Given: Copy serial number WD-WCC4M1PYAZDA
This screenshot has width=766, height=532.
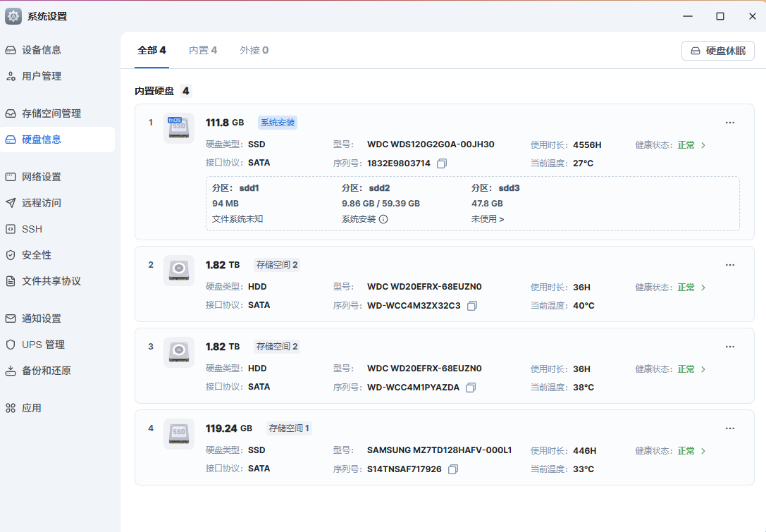Looking at the screenshot, I should pyautogui.click(x=471, y=388).
